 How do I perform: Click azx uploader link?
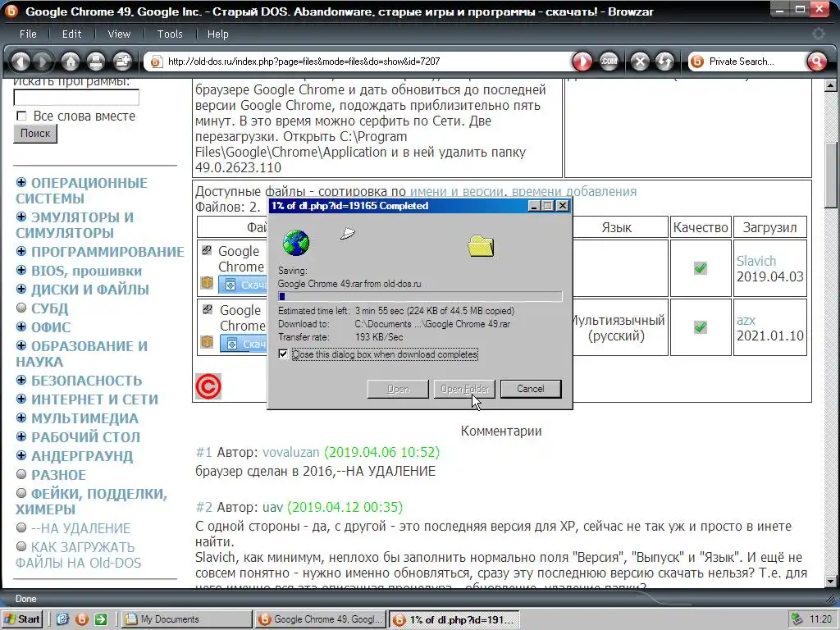point(746,321)
